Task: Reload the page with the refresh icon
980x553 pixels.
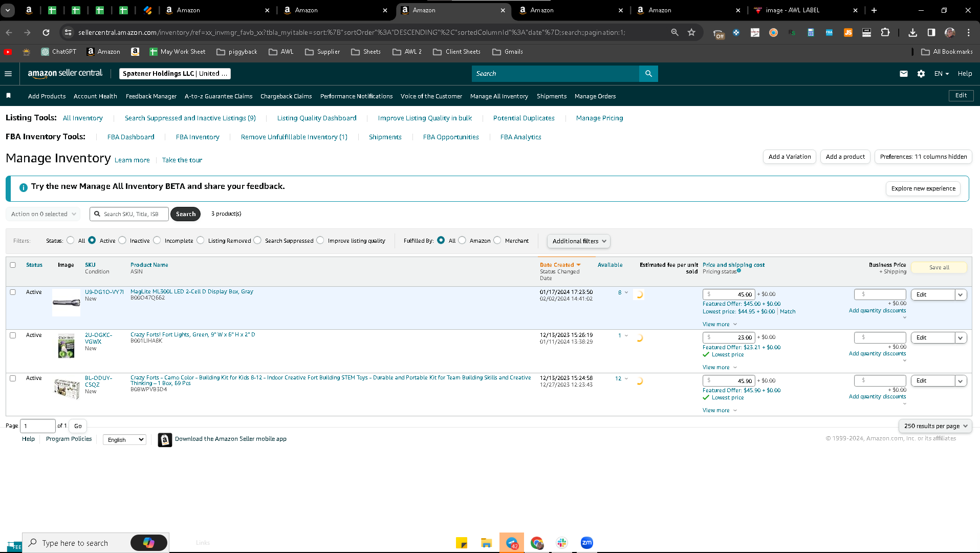Action: click(x=46, y=32)
